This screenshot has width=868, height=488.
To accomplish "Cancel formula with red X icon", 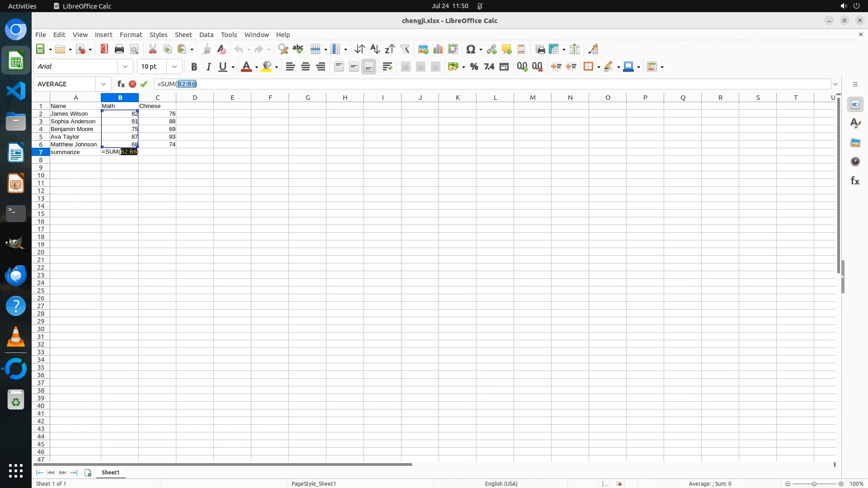I will click(132, 84).
